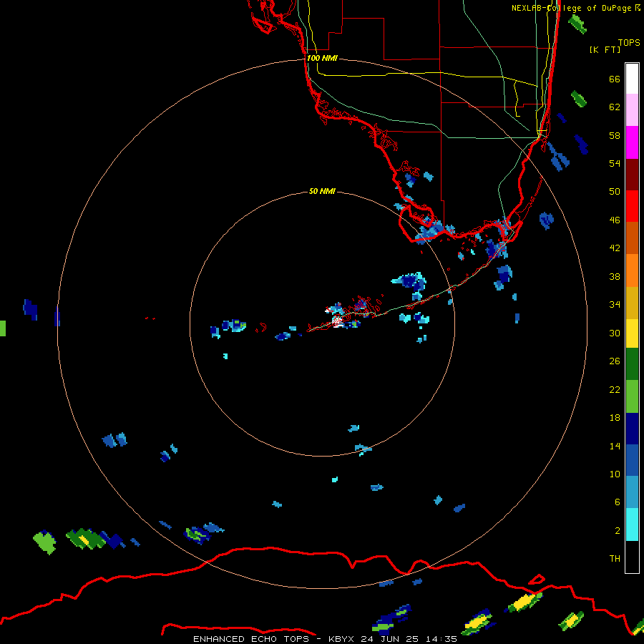The height and width of the screenshot is (644, 644).
Task: Click the dark orange legend band
Action: click(x=632, y=238)
